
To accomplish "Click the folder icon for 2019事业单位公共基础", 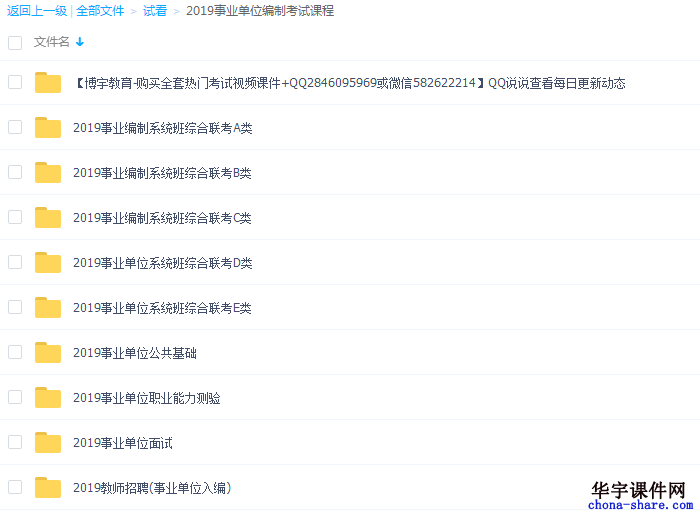I will click(x=48, y=353).
